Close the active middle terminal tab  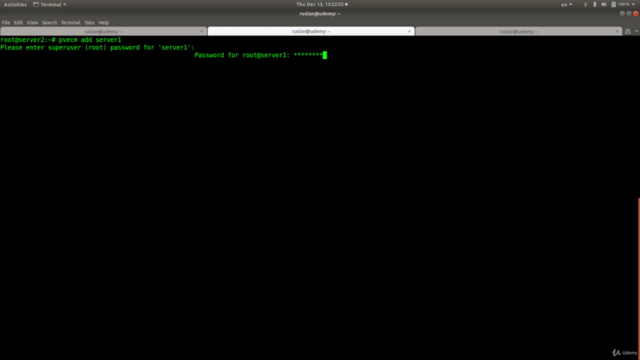[x=409, y=31]
